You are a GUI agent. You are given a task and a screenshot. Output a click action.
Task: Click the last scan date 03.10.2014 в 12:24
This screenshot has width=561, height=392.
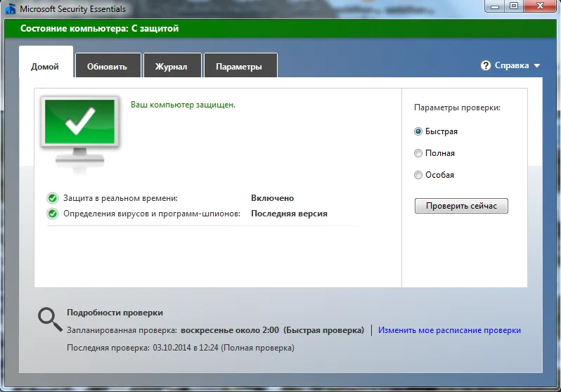[186, 348]
